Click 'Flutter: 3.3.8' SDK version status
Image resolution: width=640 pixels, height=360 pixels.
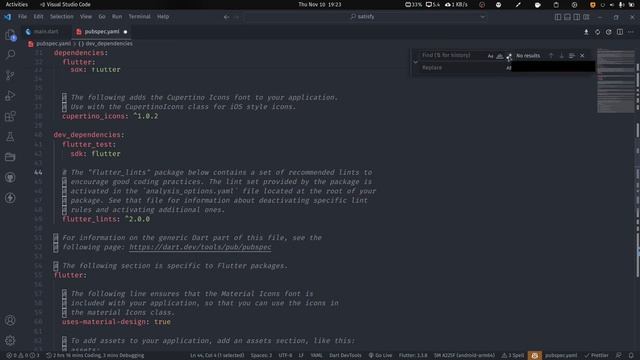pos(413,356)
